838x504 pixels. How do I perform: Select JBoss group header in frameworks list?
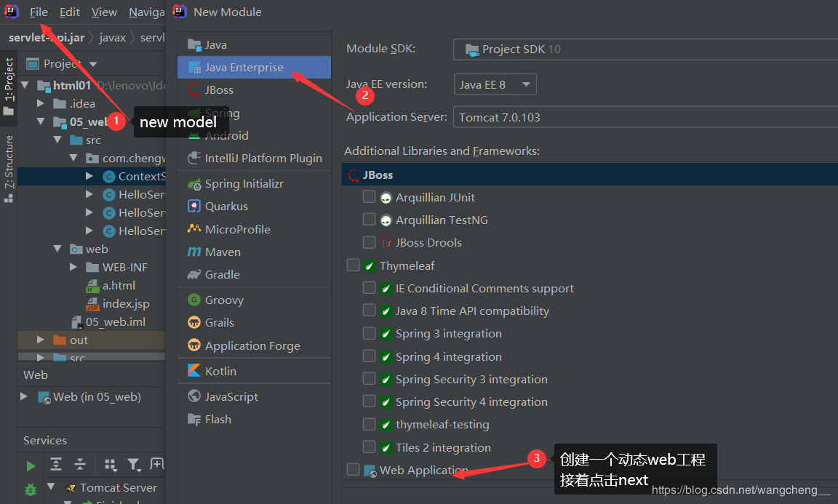click(x=590, y=175)
